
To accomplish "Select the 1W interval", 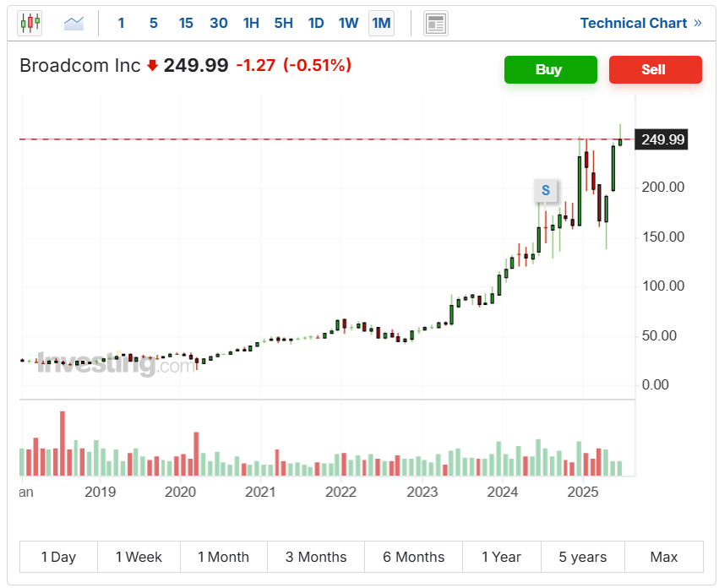I will coord(348,23).
